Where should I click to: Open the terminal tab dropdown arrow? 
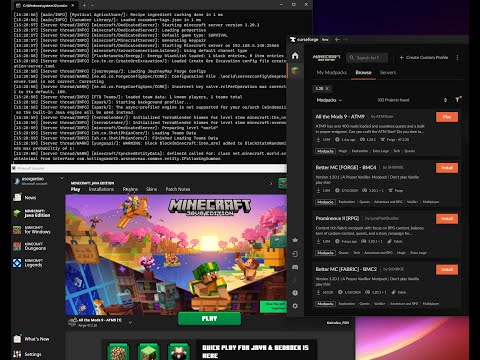pyautogui.click(x=92, y=5)
